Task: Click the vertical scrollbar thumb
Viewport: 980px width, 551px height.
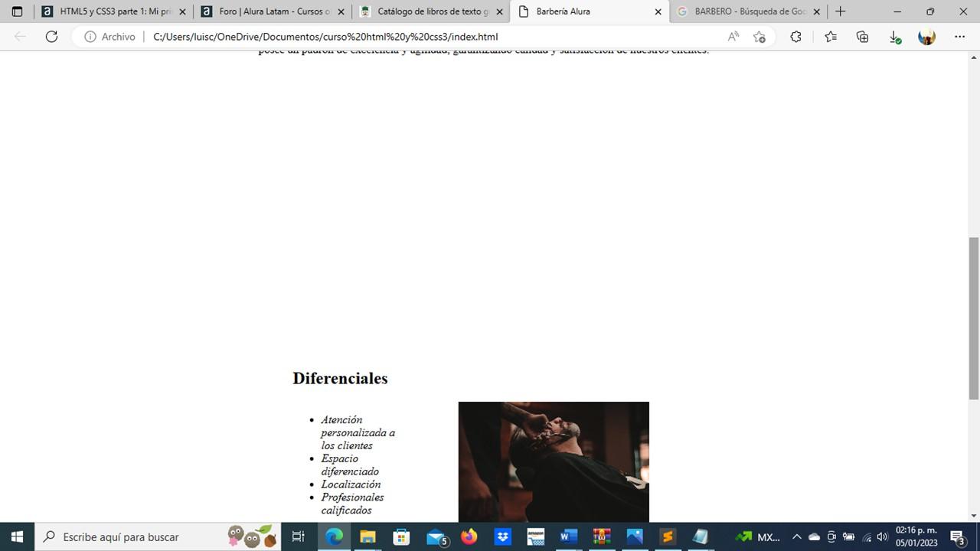Action: coord(974,318)
